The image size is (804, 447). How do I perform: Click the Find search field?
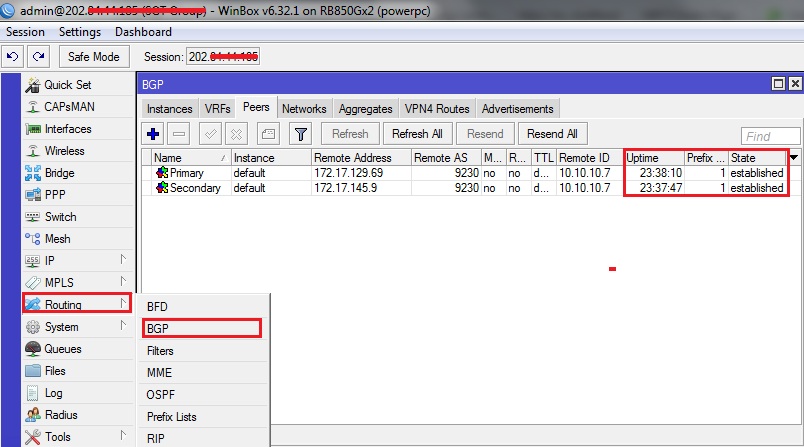[x=770, y=136]
